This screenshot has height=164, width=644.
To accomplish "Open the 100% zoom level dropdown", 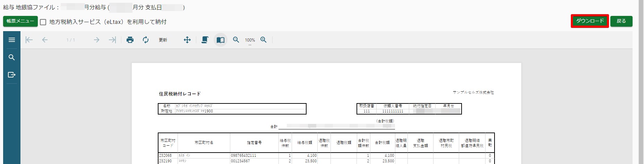I will click(250, 40).
